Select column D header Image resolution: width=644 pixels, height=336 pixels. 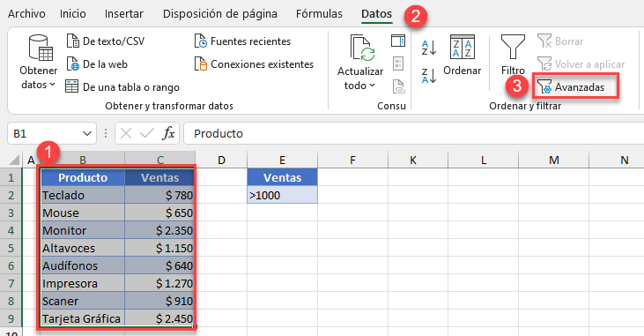point(221,160)
